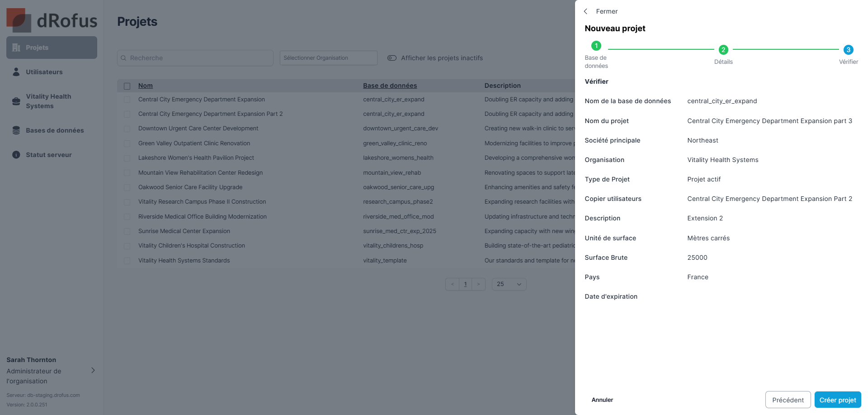The width and height of the screenshot is (868, 415).
Task: Click the Projets building icon in sidebar
Action: pyautogui.click(x=16, y=48)
